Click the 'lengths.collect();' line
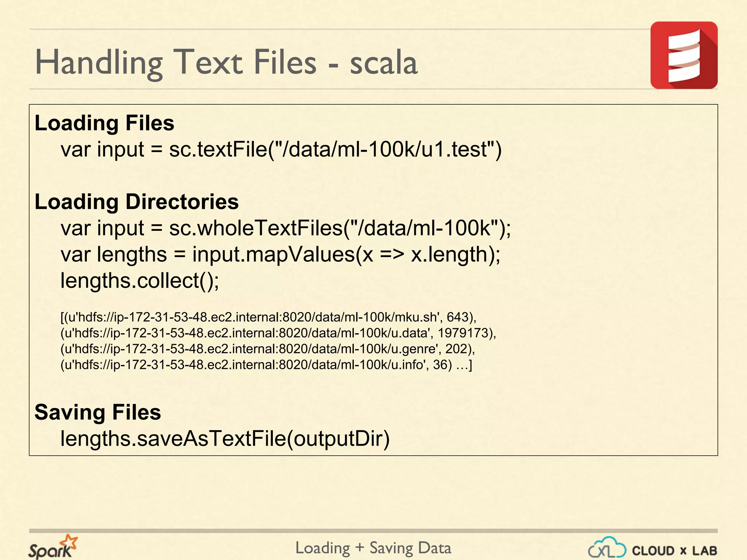The height and width of the screenshot is (560, 747). [140, 281]
